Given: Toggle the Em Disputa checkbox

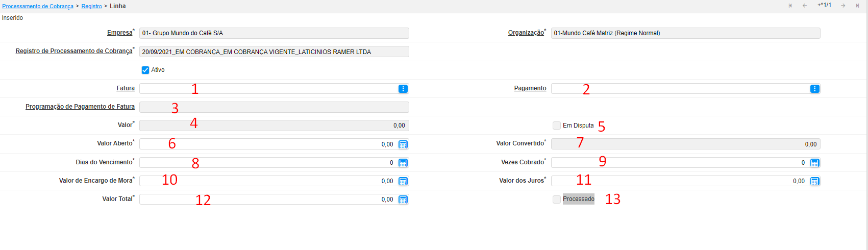Looking at the screenshot, I should point(557,126).
